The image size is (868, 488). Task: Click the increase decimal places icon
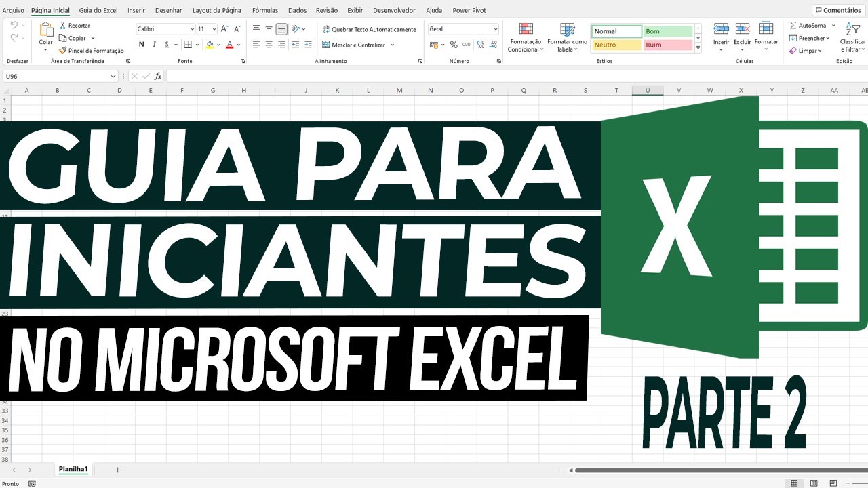point(480,45)
